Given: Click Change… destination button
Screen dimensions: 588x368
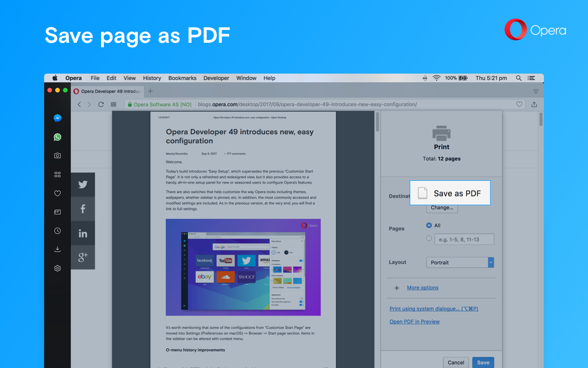Looking at the screenshot, I should (x=442, y=207).
